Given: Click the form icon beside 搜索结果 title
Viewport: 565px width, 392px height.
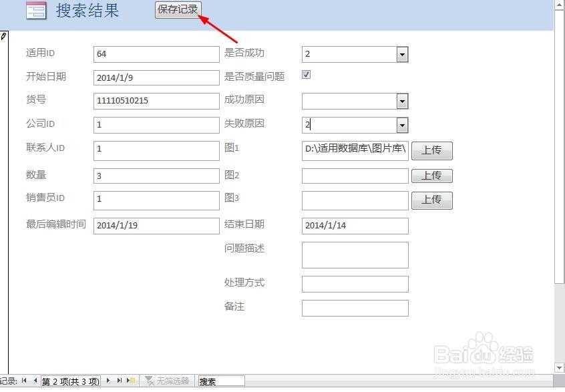Looking at the screenshot, I should (35, 11).
